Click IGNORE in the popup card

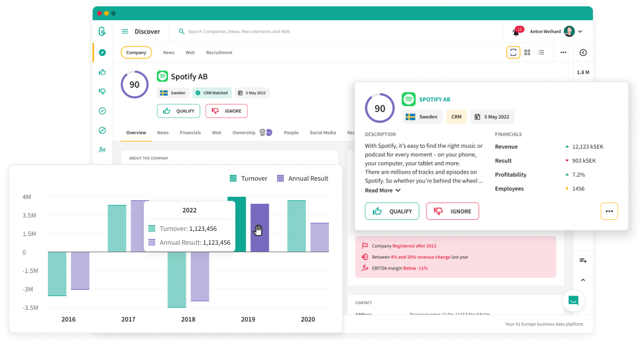click(x=452, y=211)
